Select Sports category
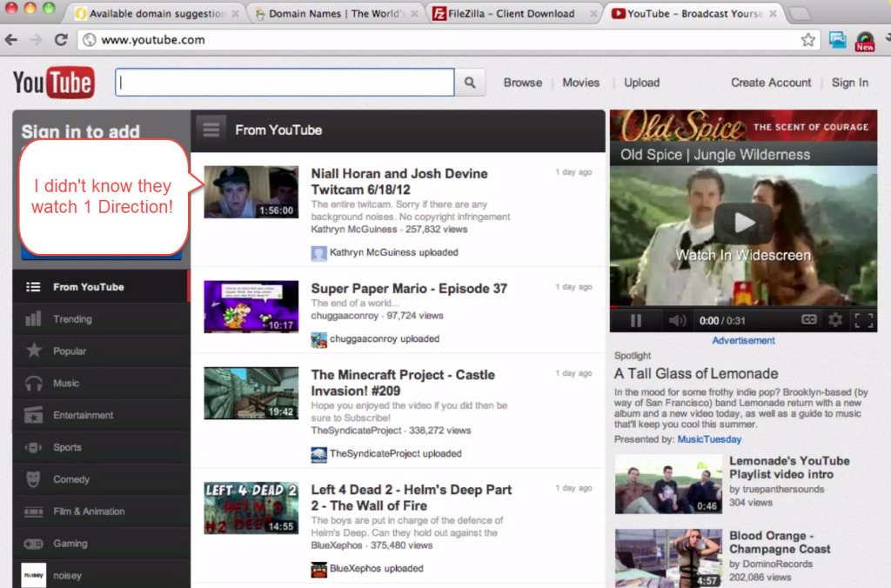This screenshot has width=891, height=588. [101, 447]
